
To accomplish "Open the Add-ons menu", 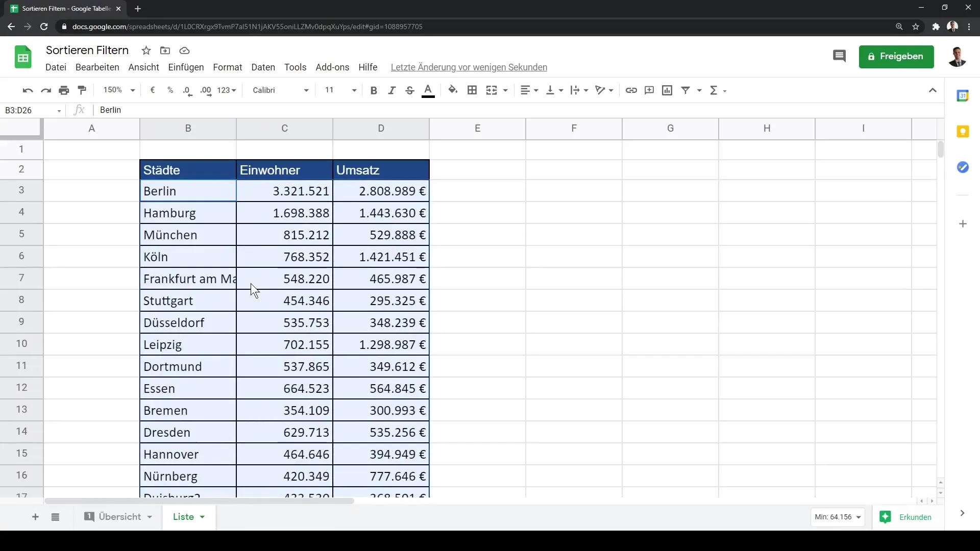I will click(332, 67).
